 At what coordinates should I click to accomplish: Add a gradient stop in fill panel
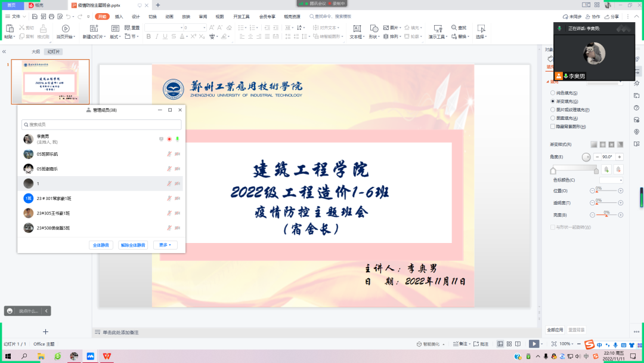point(606,169)
